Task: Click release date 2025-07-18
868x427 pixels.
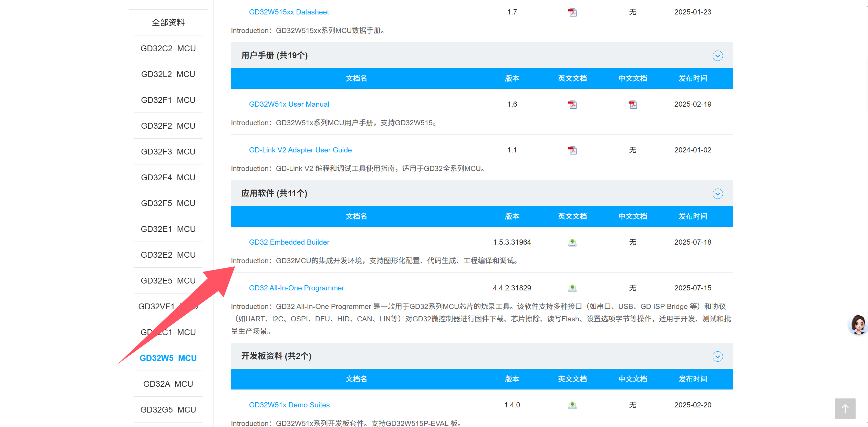Action: pyautogui.click(x=693, y=242)
